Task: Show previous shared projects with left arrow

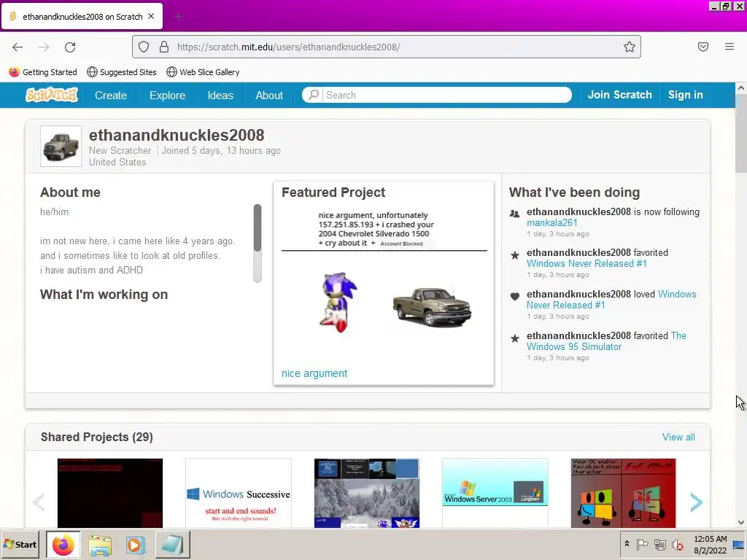Action: [39, 502]
